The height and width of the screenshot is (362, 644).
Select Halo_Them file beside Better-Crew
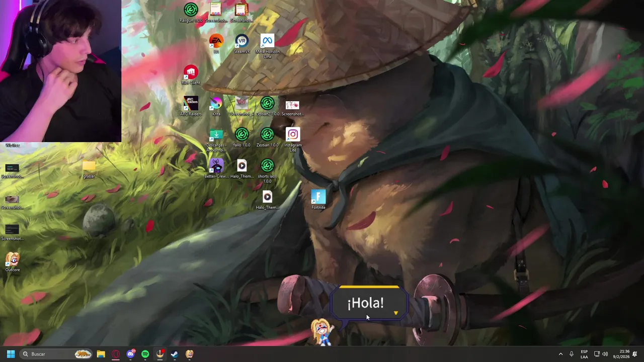click(x=242, y=169)
